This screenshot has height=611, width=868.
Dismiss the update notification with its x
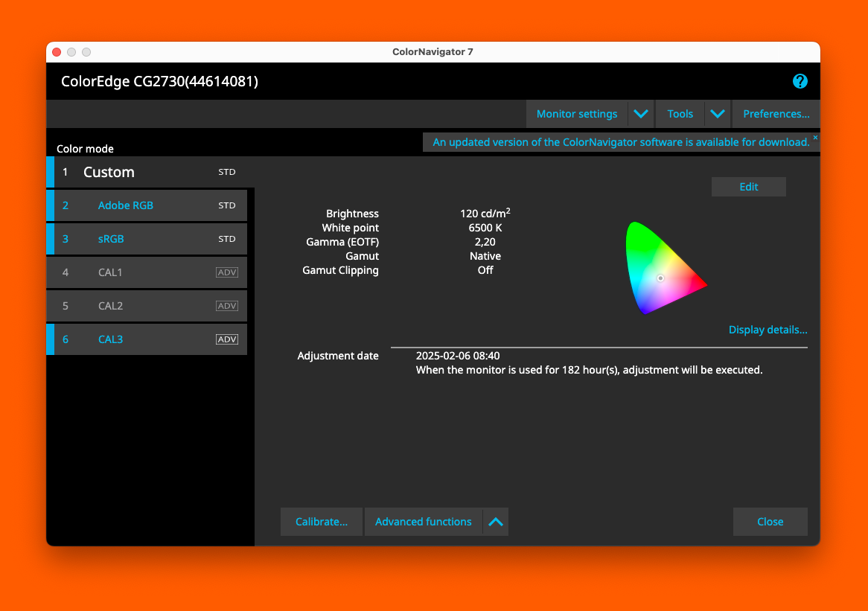pyautogui.click(x=815, y=137)
